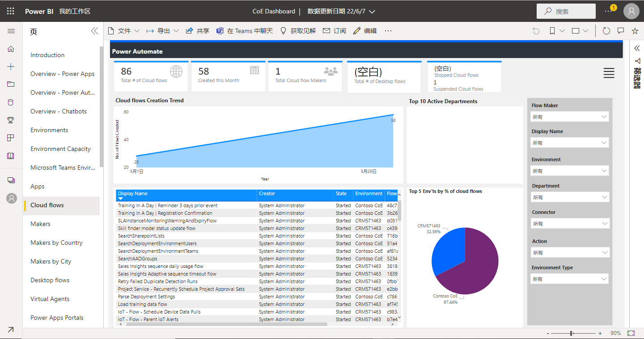The height and width of the screenshot is (339, 644).
Task: Open the File menu
Action: tap(124, 31)
